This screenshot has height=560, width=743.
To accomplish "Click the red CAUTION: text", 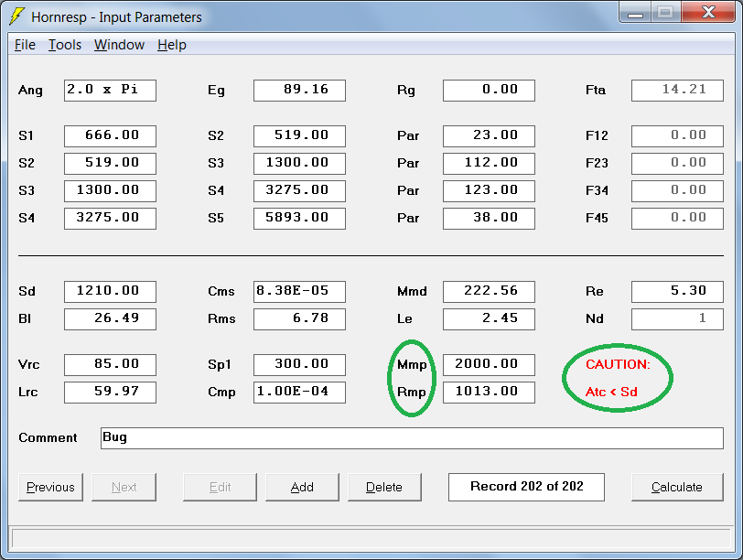I will 618,364.
